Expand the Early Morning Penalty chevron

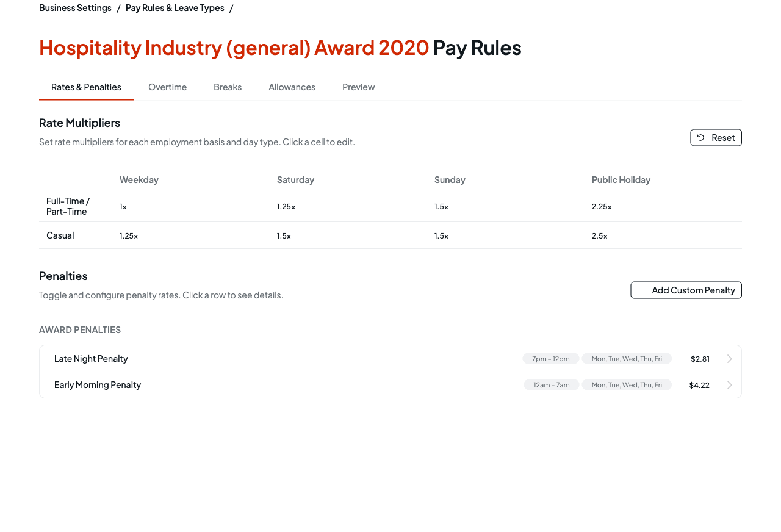(729, 385)
